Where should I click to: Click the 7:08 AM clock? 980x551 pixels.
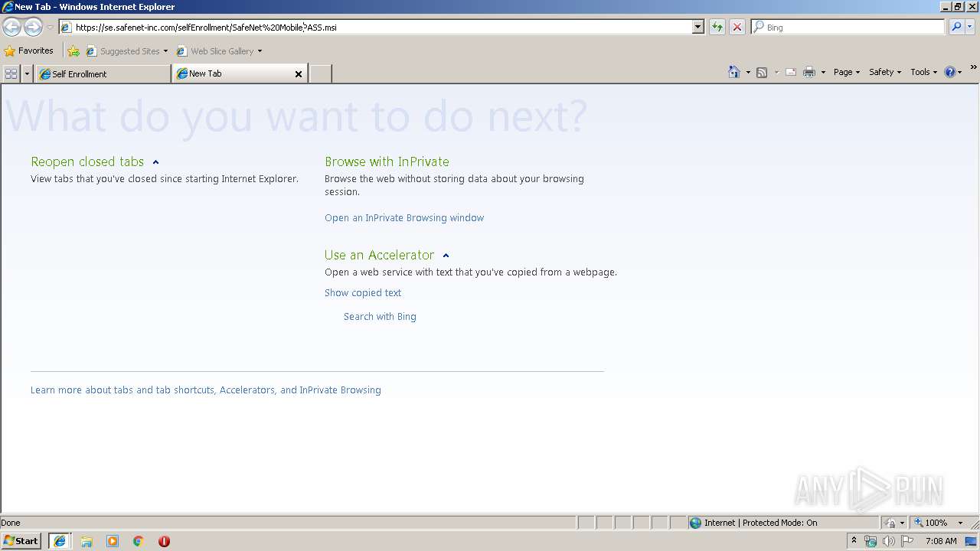point(941,541)
